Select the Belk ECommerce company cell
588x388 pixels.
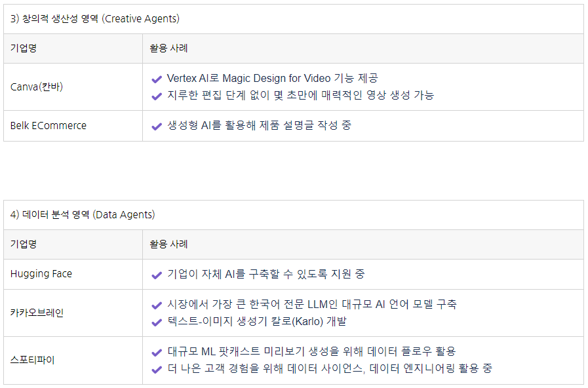(73, 126)
